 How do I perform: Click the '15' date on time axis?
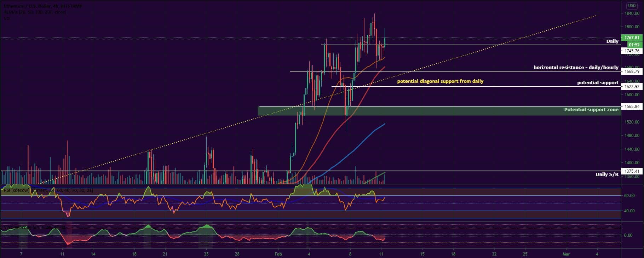point(422,254)
